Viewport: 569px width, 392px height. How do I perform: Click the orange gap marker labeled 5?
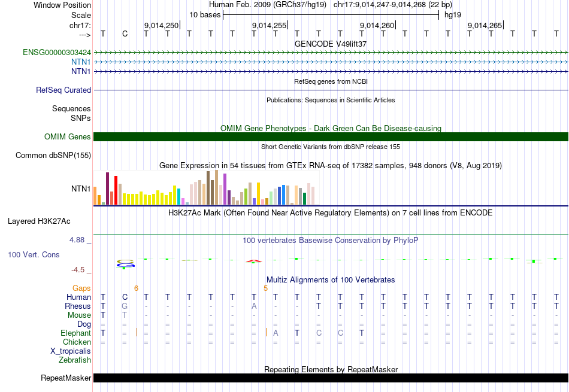(x=265, y=288)
